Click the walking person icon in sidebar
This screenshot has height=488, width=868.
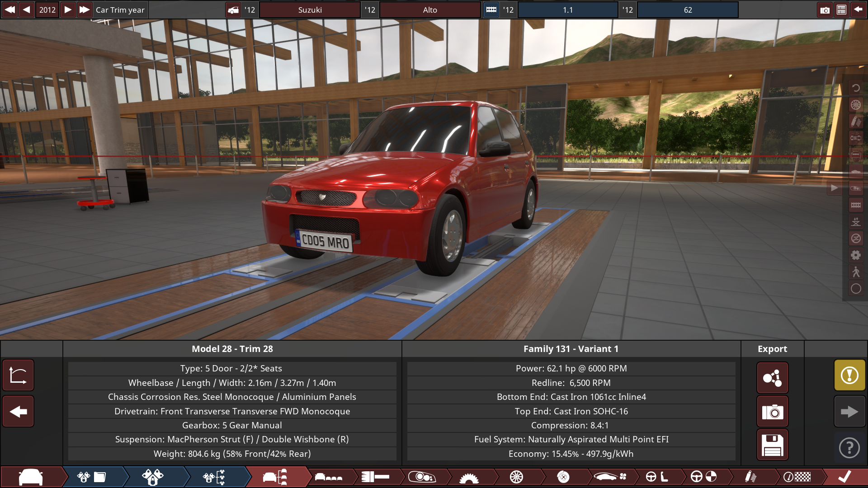856,272
